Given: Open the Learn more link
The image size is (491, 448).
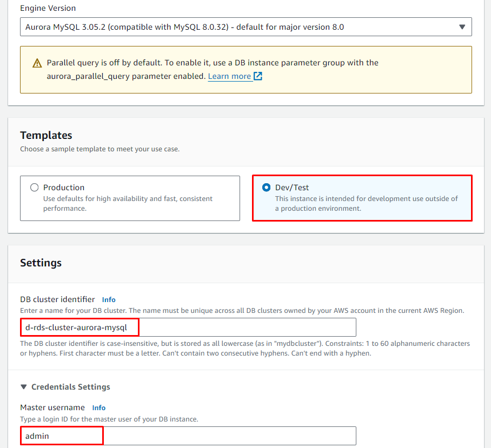Looking at the screenshot, I should (x=229, y=76).
